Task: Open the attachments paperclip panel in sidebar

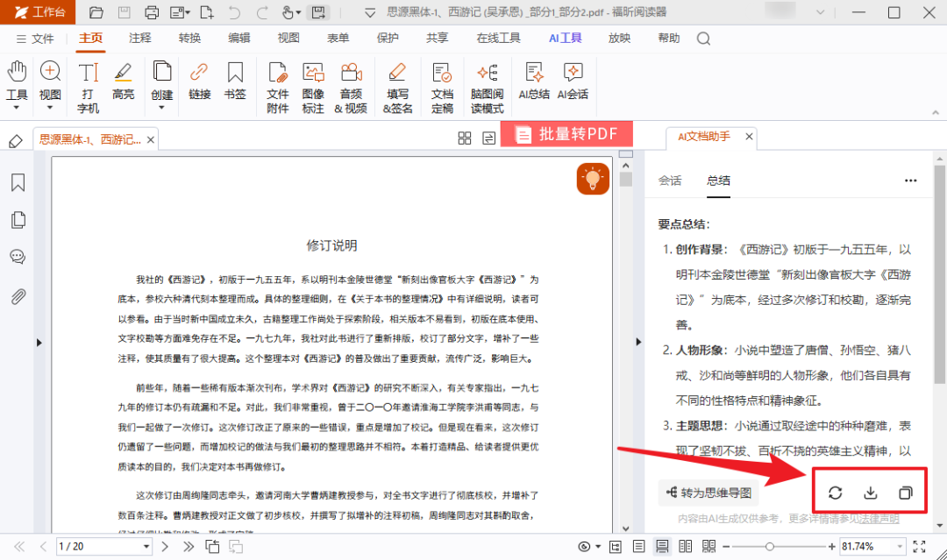Action: point(18,296)
